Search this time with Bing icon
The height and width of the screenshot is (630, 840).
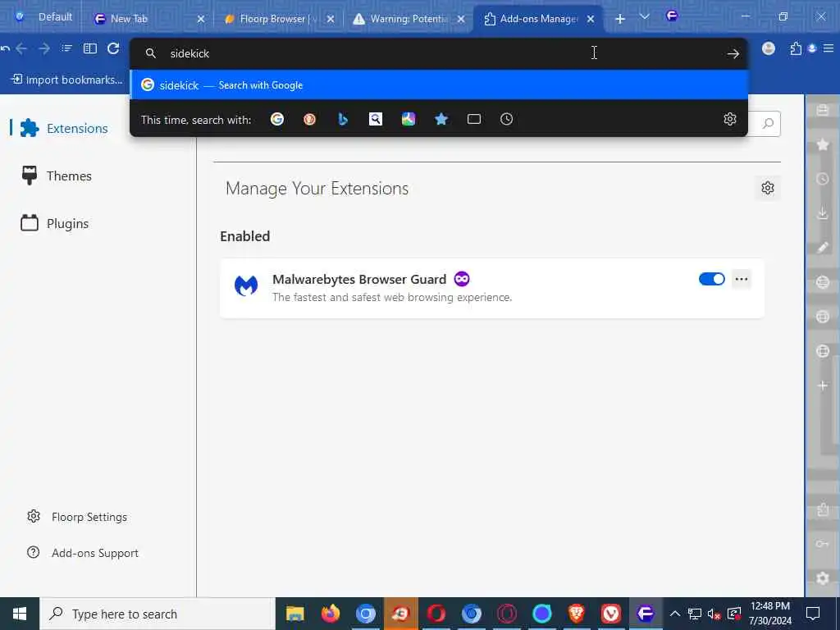343,119
